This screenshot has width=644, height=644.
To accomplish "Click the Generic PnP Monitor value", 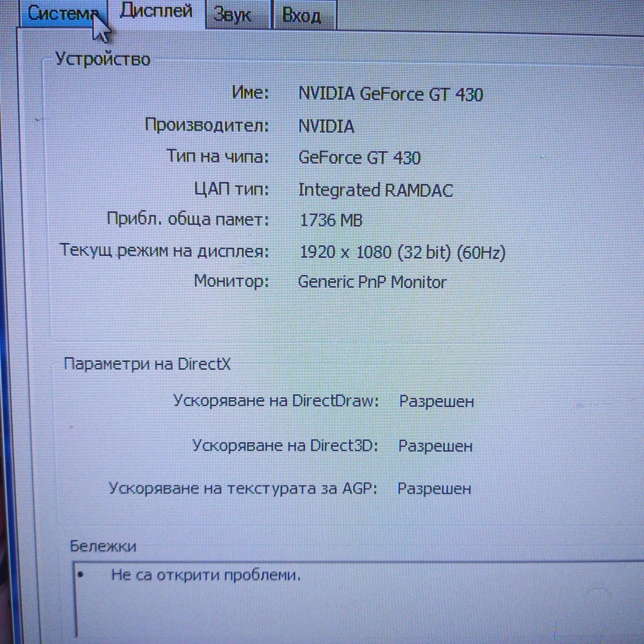I will (372, 282).
